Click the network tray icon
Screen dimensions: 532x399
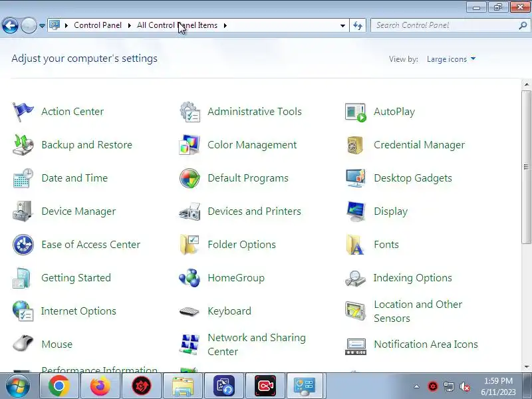pos(448,386)
